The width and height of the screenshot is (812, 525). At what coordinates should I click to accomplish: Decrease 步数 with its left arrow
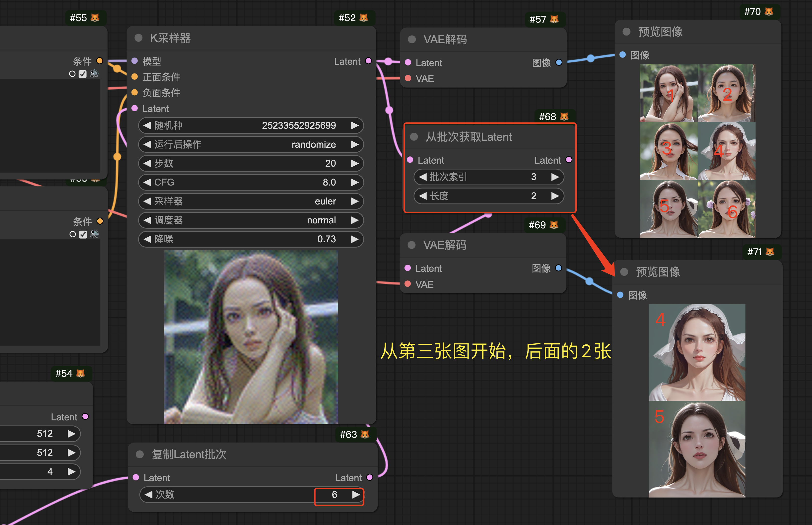(147, 163)
